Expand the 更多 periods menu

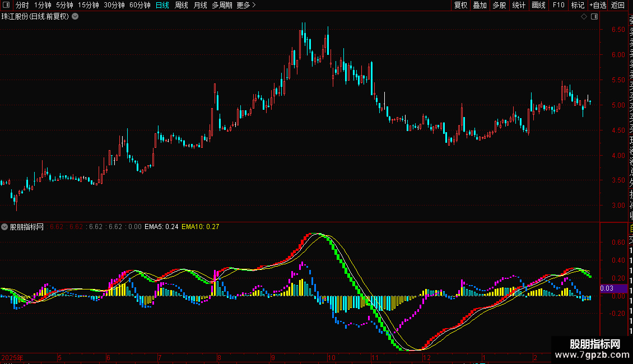pyautogui.click(x=246, y=5)
